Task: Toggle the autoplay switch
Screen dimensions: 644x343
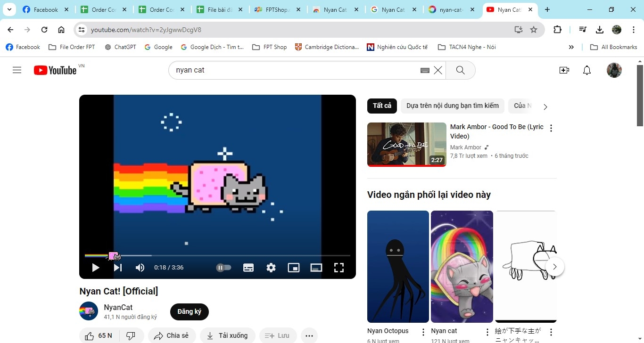Action: click(224, 268)
